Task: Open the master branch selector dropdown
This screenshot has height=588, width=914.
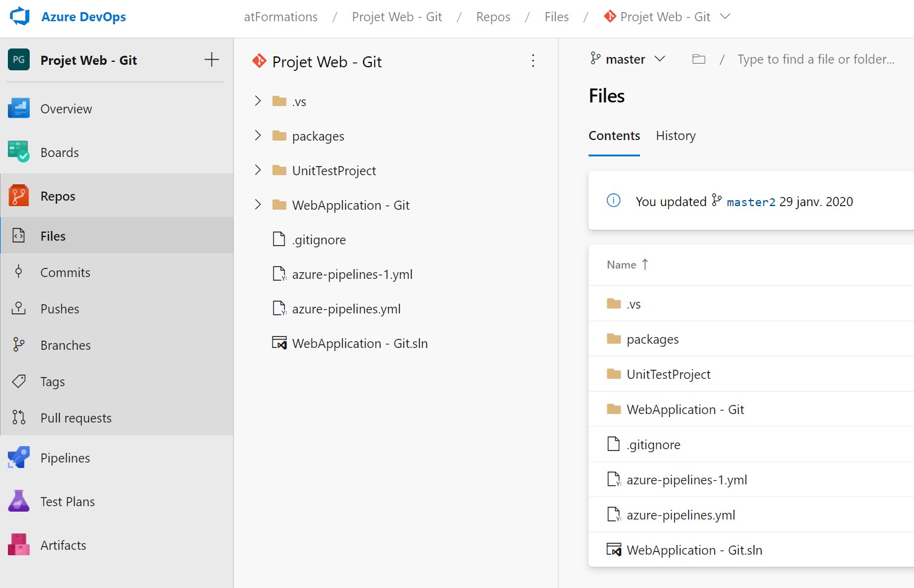Action: click(627, 59)
